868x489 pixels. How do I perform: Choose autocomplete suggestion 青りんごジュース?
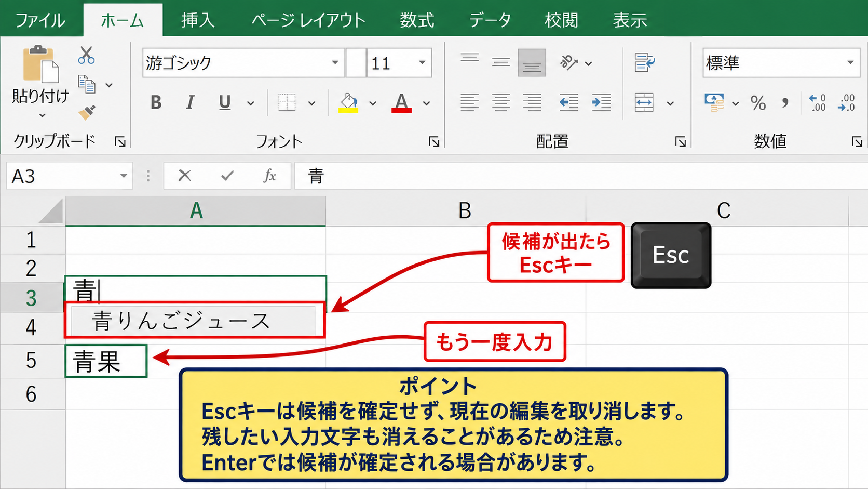click(x=193, y=321)
